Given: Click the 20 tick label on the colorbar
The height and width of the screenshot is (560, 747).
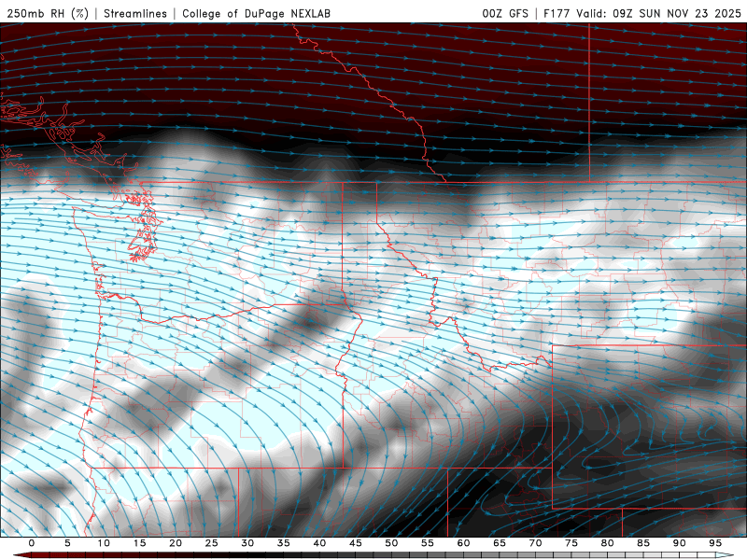Looking at the screenshot, I should (x=176, y=543).
